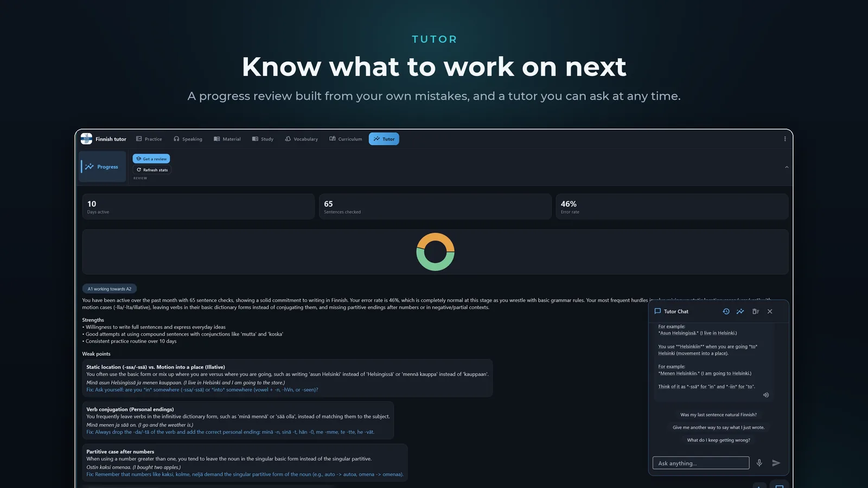Click the Sentences checked stat card
This screenshot has height=488, width=868.
[435, 207]
